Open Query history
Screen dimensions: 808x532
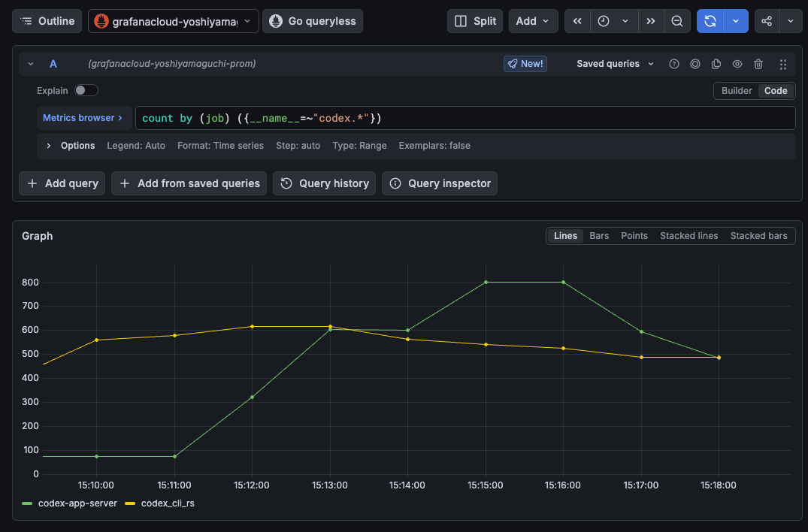(x=324, y=183)
